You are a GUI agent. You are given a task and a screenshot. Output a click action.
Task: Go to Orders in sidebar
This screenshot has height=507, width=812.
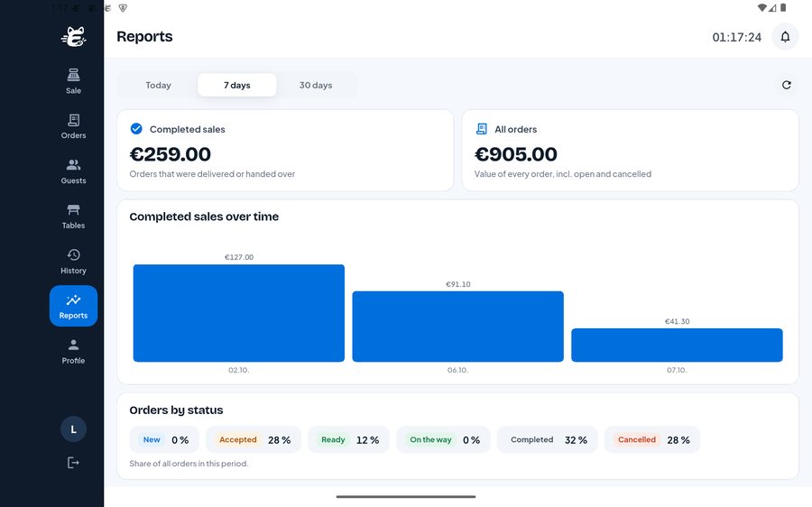click(x=73, y=126)
